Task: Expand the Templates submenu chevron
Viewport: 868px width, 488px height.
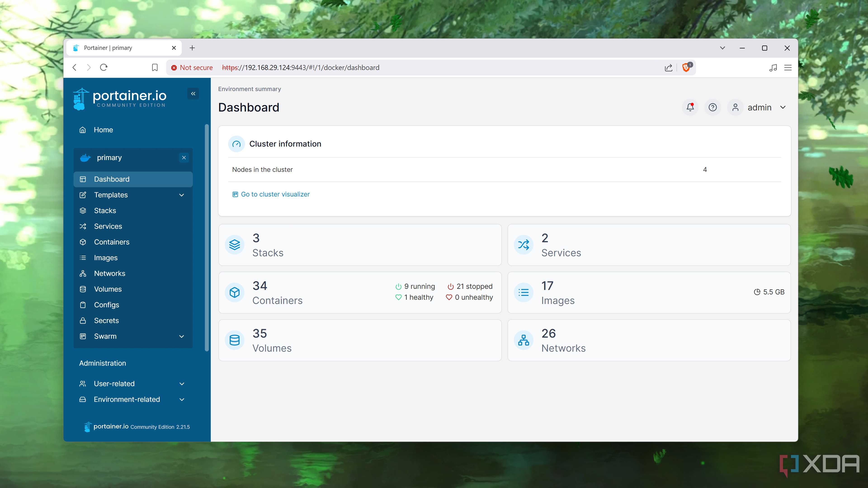Action: click(182, 195)
